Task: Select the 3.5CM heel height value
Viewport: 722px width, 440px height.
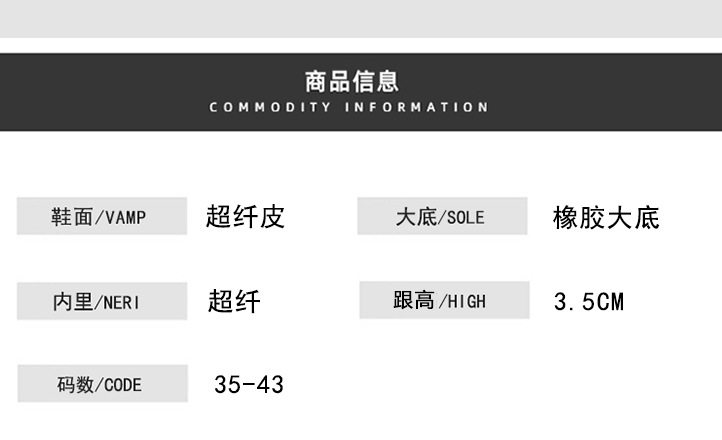Action: pos(589,302)
